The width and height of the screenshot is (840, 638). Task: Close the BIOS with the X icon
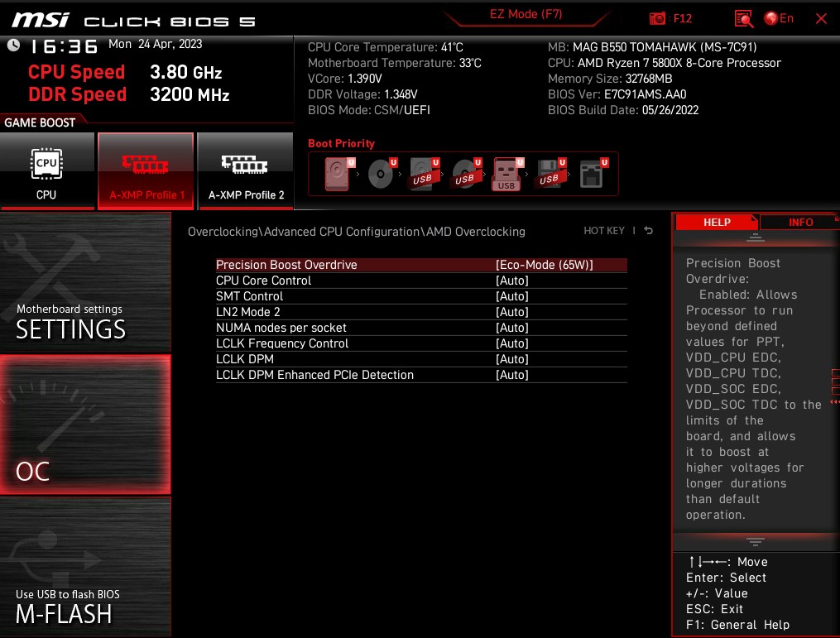tap(821, 19)
